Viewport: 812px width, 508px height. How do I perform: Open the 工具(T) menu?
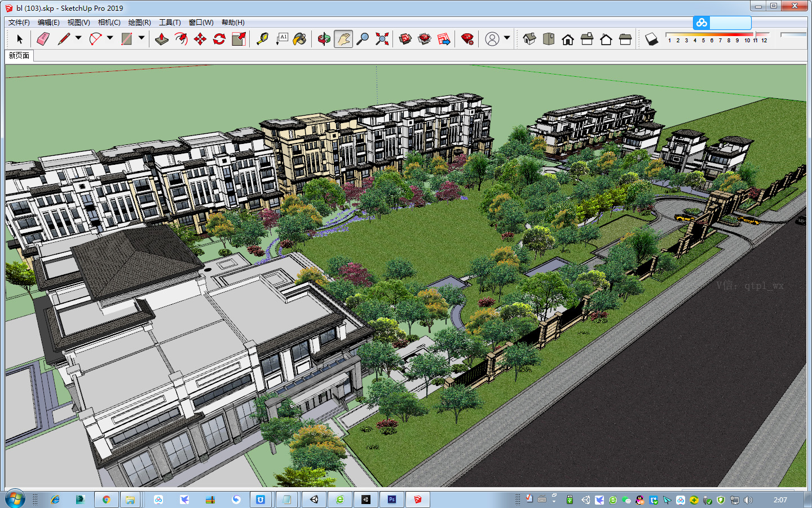pyautogui.click(x=170, y=23)
